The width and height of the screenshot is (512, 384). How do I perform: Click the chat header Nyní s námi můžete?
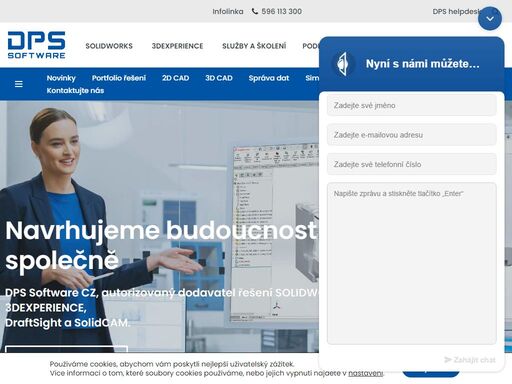(x=423, y=63)
